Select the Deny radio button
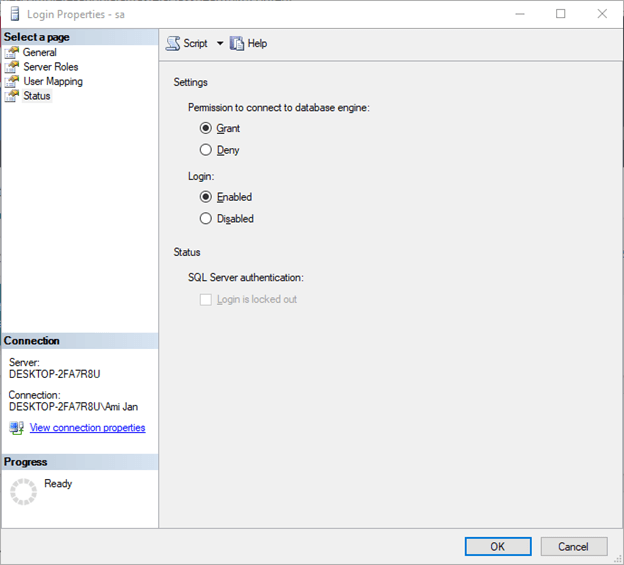Screen dimensions: 624x565 click(205, 150)
